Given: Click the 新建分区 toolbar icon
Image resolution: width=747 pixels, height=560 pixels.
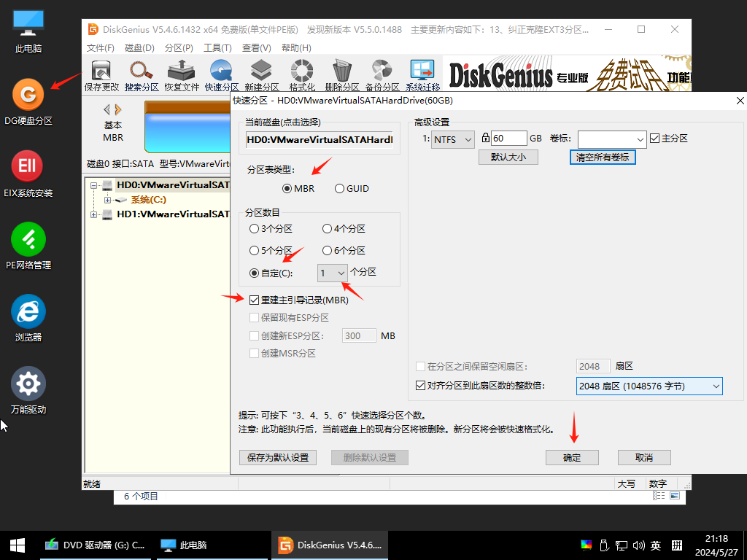Looking at the screenshot, I should tap(262, 75).
